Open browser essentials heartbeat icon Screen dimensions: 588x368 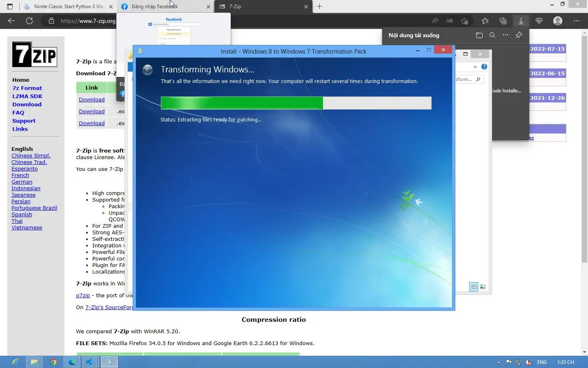[x=539, y=21]
